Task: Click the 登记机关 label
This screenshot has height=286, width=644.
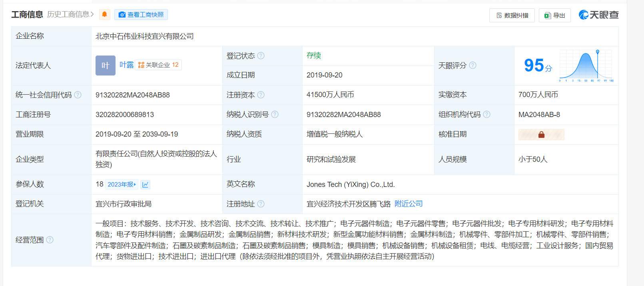Action: coord(30,204)
